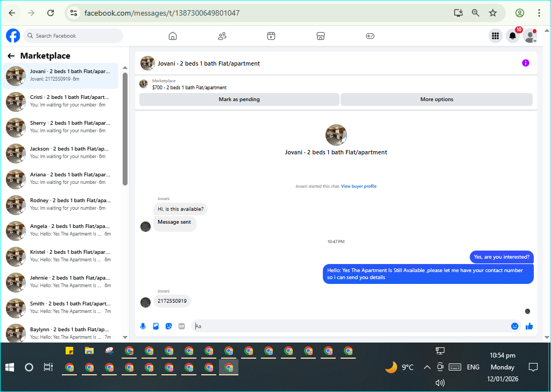Open conversation information purple icon
Viewport: 551px width, 392px height.
tap(526, 63)
